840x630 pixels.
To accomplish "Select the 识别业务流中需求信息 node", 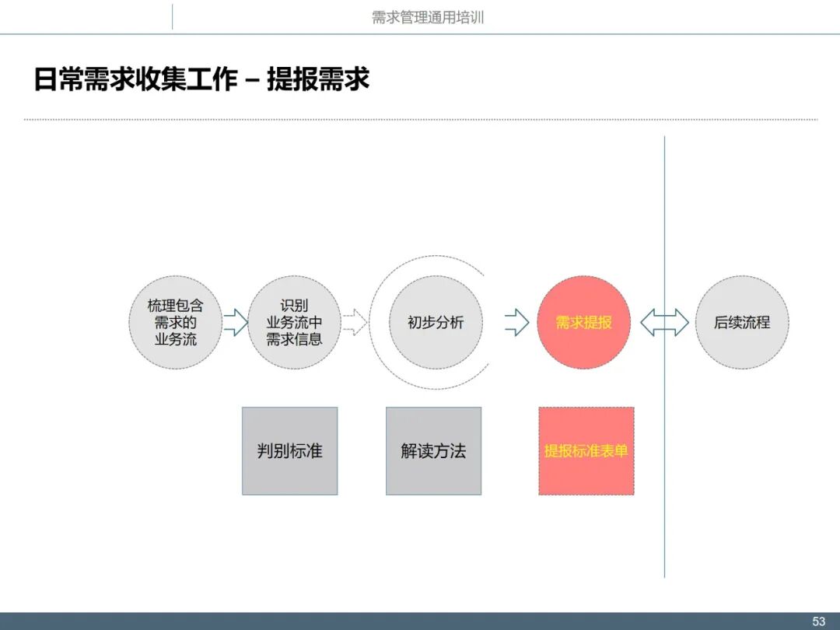I will [296, 322].
